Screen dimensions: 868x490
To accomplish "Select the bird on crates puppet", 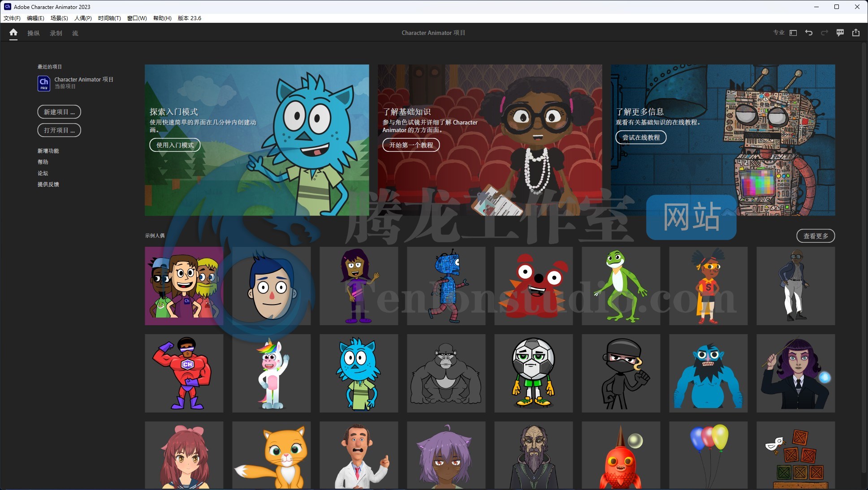I will pyautogui.click(x=796, y=455).
